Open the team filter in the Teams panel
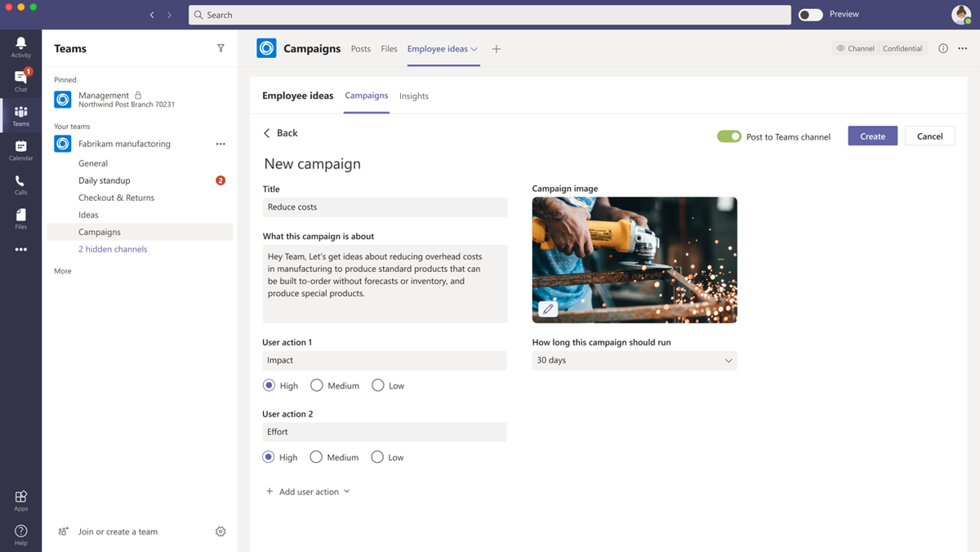The width and height of the screenshot is (980, 552). pos(220,48)
